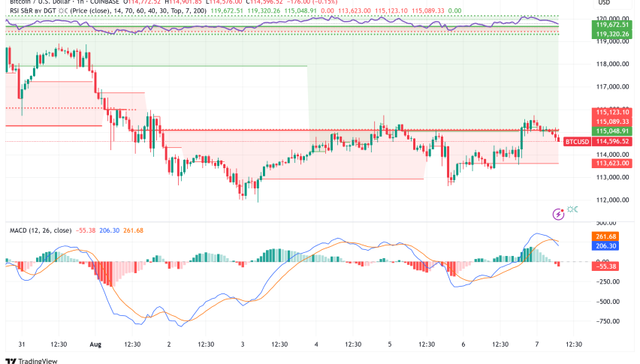This screenshot has height=364, width=640.
Task: Click the orange 261.68 MACD axis label
Action: [x=605, y=236]
